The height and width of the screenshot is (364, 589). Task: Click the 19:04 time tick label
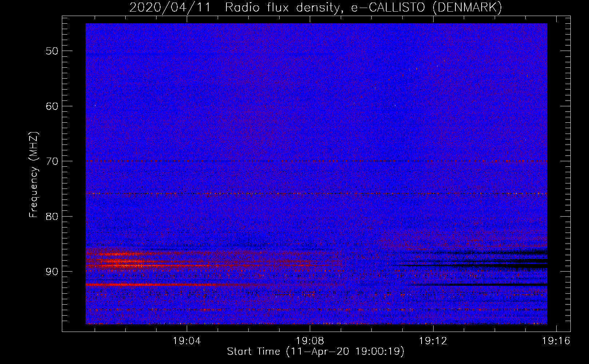pos(187,341)
